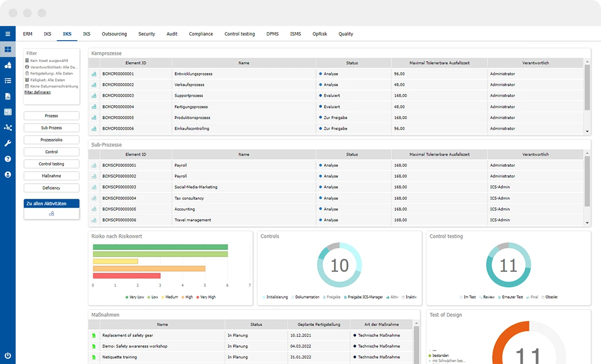
Task: Click the green icon beside Netiquette training
Action: [x=94, y=357]
